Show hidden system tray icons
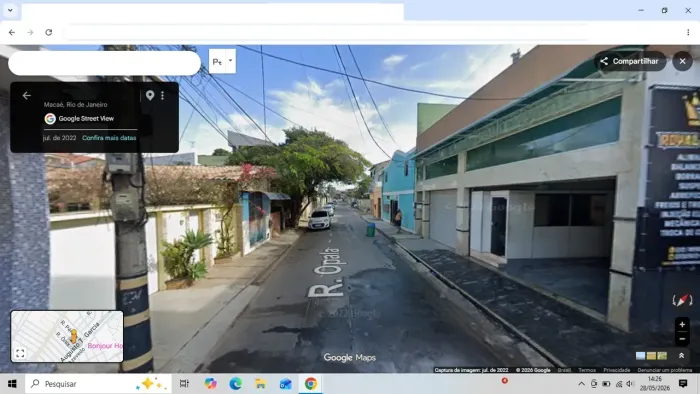Screen dimensions: 700x394 [x=581, y=384]
